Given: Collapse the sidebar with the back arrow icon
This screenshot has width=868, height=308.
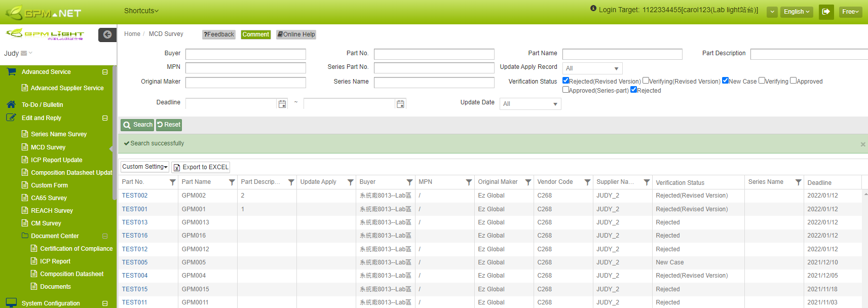Looking at the screenshot, I should pyautogui.click(x=107, y=34).
